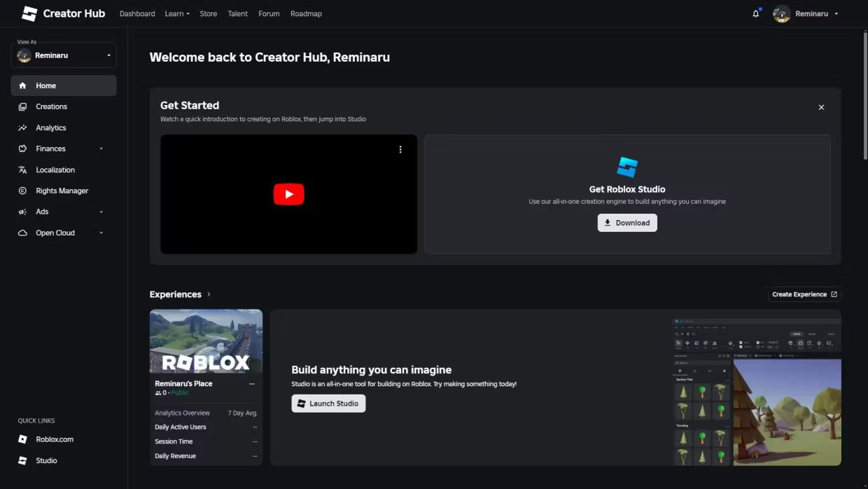This screenshot has width=868, height=489.
Task: Select Analytics in the sidebar
Action: (64, 128)
